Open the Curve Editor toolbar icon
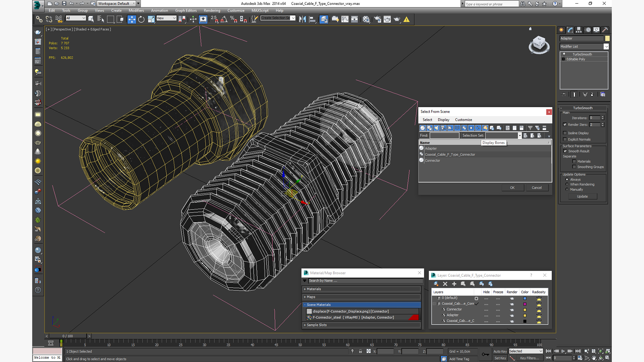 (345, 19)
